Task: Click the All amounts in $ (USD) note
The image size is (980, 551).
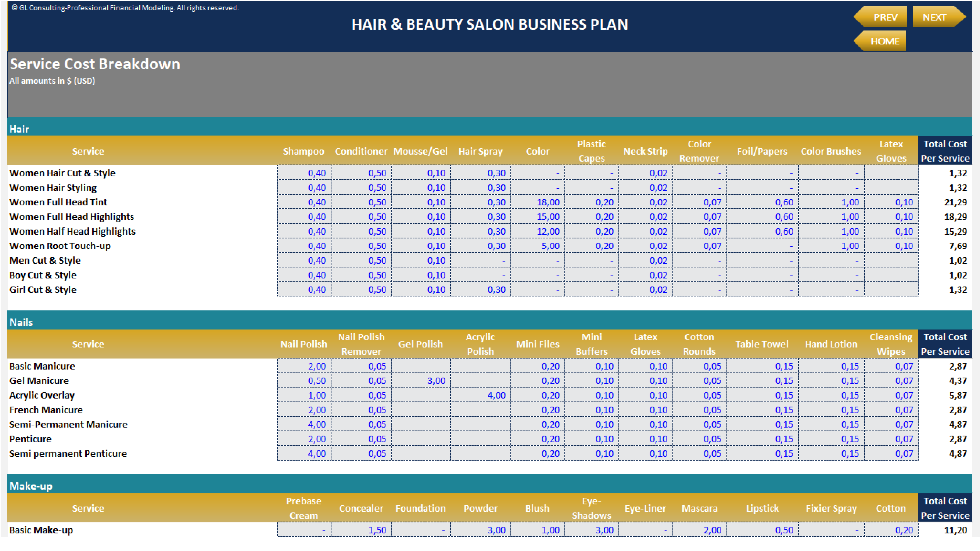Action: pos(52,81)
